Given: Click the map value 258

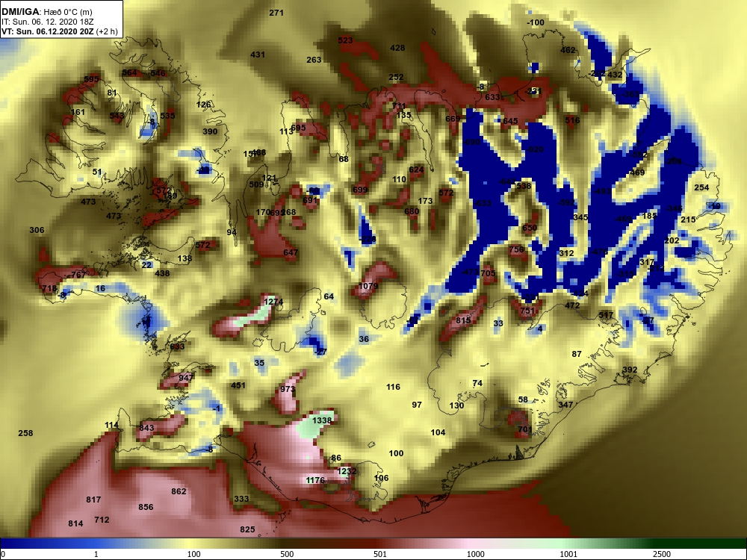Looking at the screenshot, I should pos(25,433).
